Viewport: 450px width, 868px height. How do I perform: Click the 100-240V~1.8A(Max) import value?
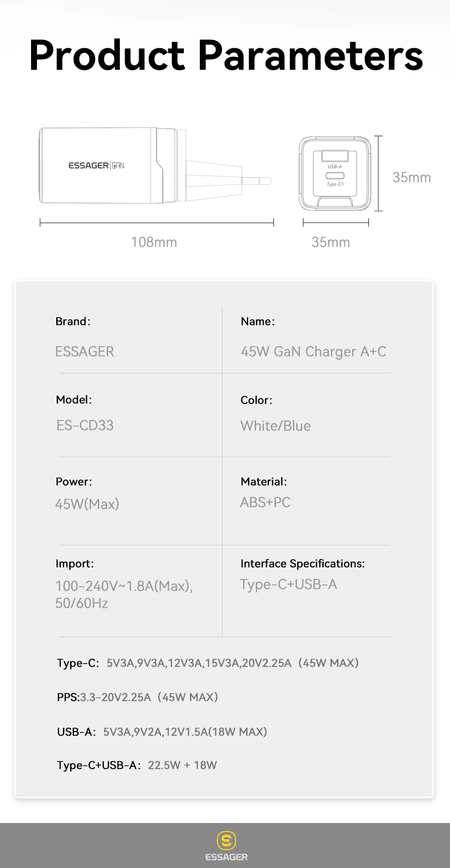click(124, 586)
